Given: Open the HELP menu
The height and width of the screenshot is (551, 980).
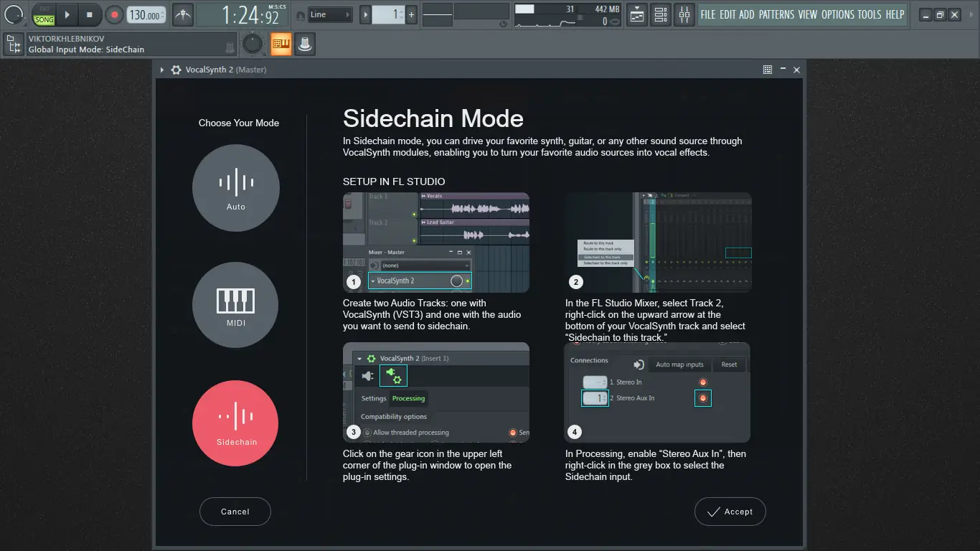Looking at the screenshot, I should (x=895, y=14).
